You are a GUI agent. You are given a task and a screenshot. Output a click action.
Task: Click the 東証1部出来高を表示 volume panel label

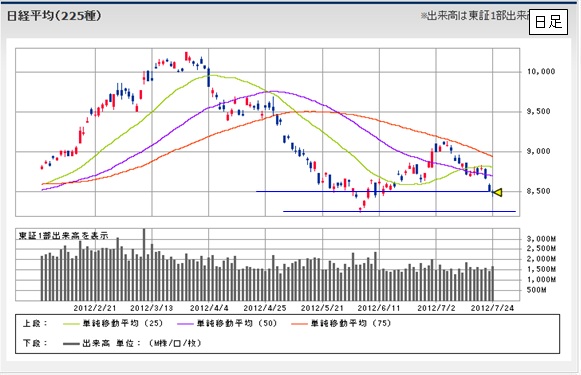pos(63,236)
